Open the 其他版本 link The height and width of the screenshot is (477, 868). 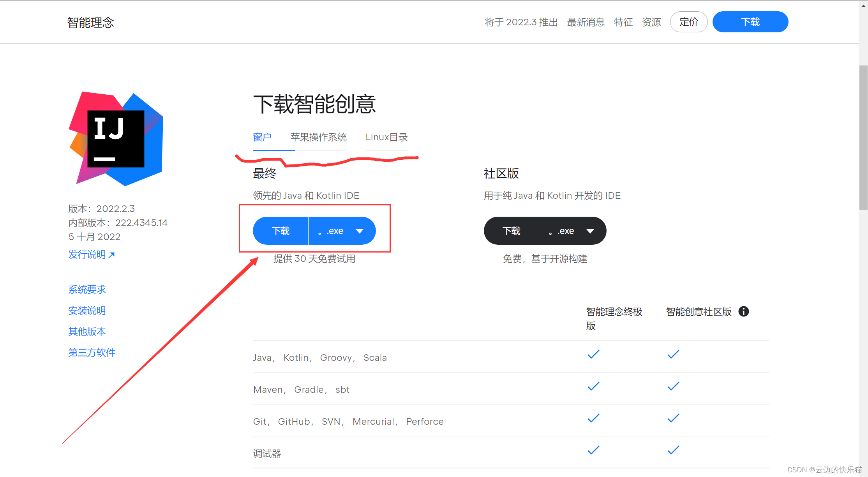coord(87,332)
